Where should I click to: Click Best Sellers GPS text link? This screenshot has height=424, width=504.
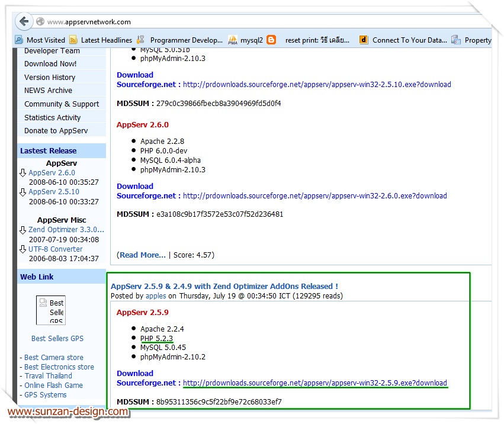click(57, 339)
